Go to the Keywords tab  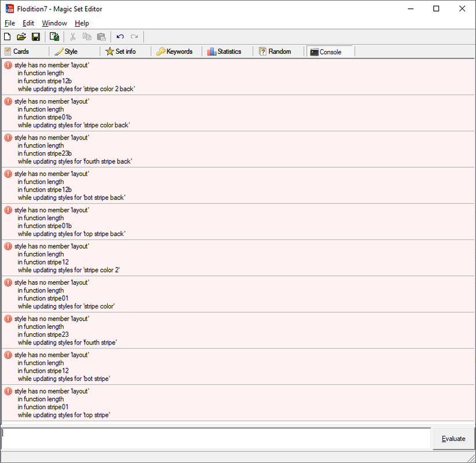click(x=177, y=52)
